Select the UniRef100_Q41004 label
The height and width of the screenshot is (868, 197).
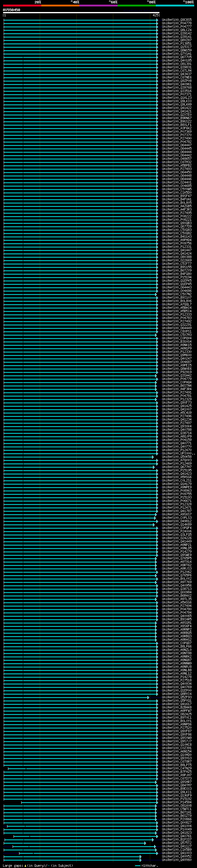176,826
